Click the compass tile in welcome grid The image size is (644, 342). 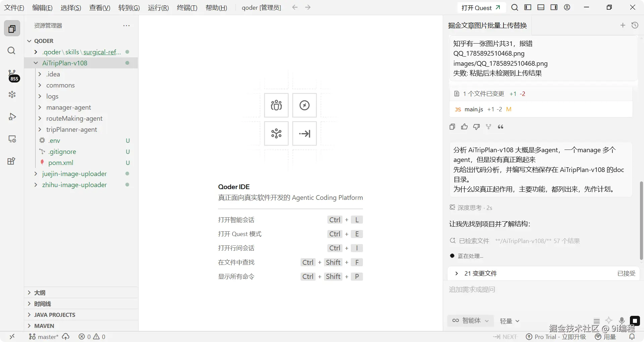[x=305, y=105]
